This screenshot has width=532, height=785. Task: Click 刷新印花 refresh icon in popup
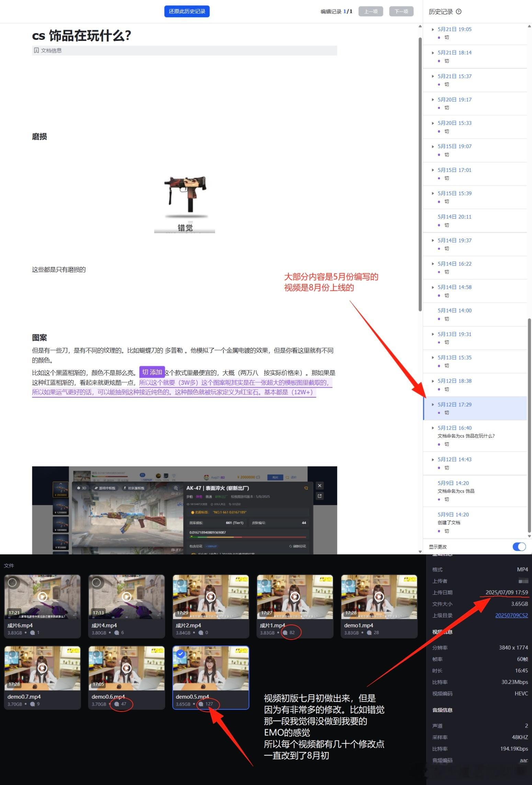[x=291, y=546]
